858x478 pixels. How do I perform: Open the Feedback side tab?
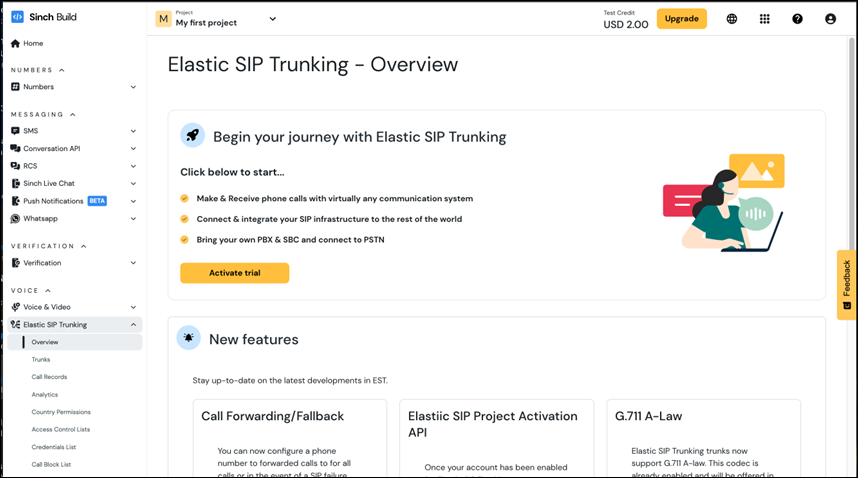[846, 285]
